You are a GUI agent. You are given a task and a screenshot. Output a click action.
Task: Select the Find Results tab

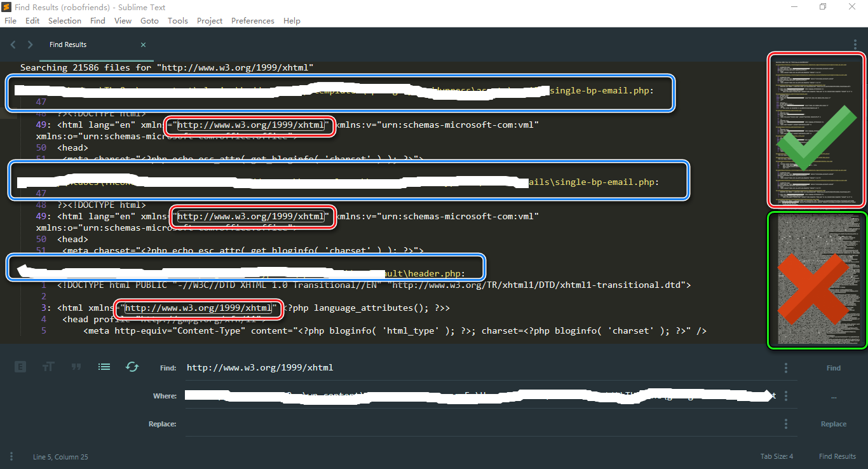point(67,44)
